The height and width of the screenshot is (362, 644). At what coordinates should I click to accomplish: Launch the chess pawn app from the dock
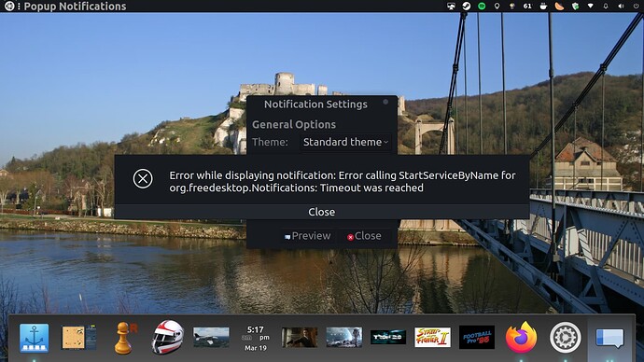pos(125,338)
